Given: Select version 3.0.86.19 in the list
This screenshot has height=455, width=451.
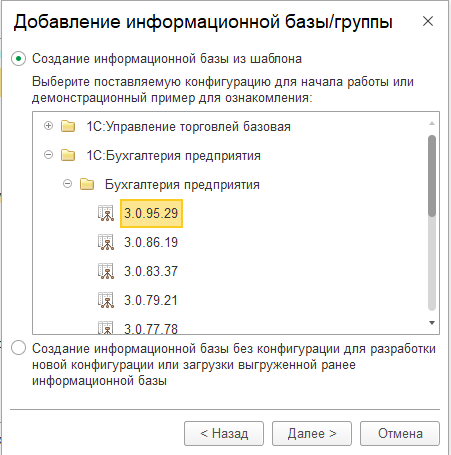Looking at the screenshot, I should (151, 242).
